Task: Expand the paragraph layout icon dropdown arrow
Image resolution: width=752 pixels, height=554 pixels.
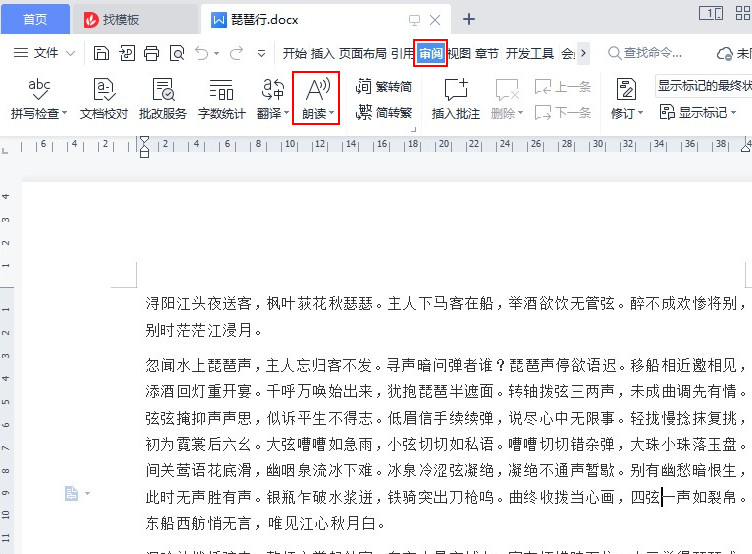Action: point(87,493)
